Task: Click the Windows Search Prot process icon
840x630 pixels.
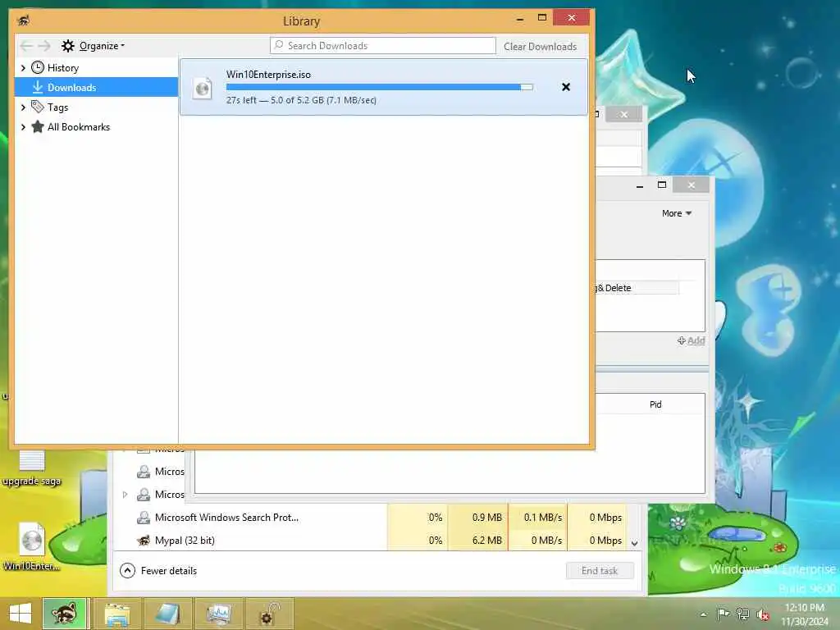Action: coord(143,518)
